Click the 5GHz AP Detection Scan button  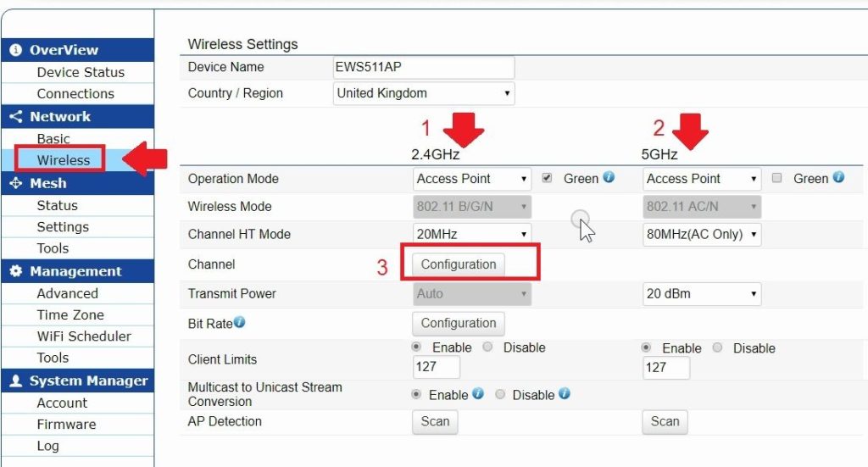coord(665,422)
